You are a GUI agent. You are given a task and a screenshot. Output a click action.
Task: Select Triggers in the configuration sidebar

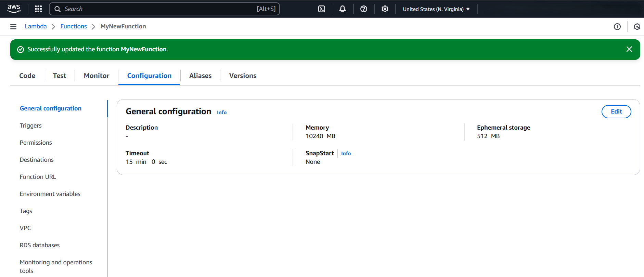click(x=31, y=126)
